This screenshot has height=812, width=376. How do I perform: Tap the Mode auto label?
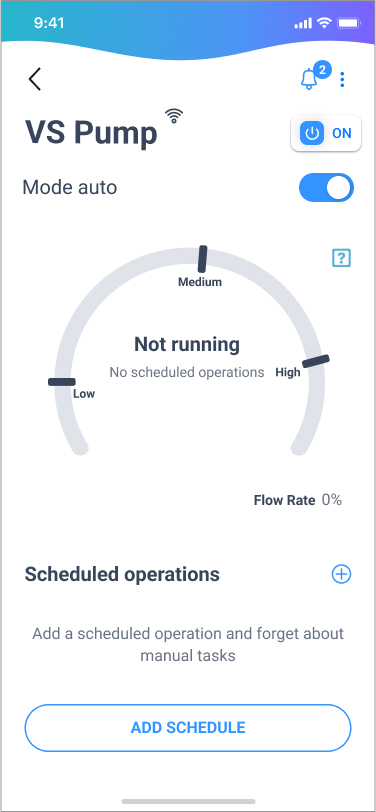[70, 187]
